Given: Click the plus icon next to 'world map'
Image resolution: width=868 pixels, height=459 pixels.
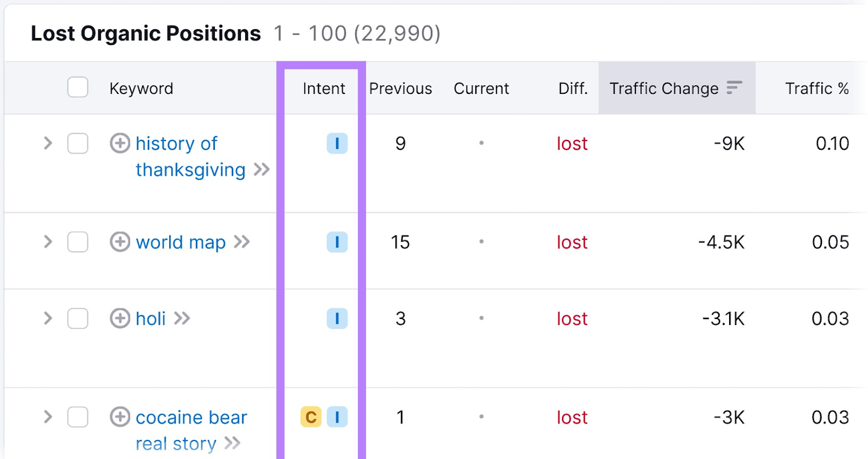Looking at the screenshot, I should tap(120, 242).
